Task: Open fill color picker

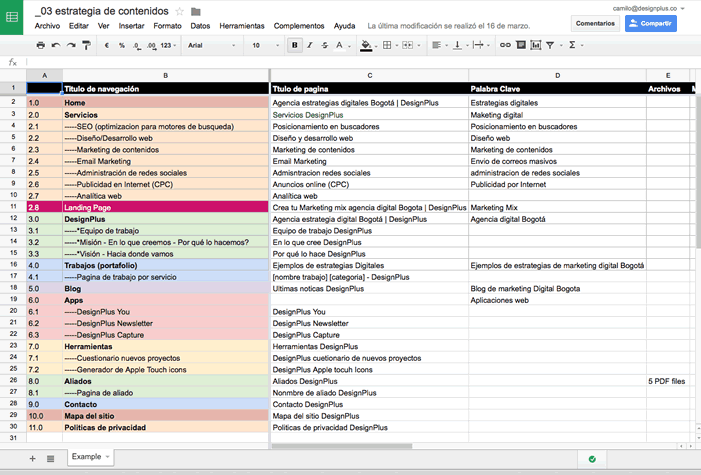Action: point(366,45)
